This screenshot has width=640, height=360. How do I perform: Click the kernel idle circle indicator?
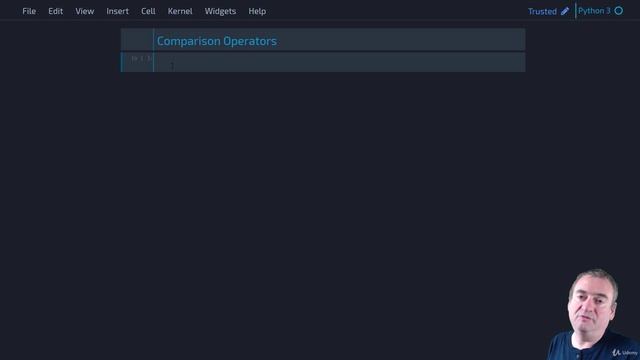(619, 11)
